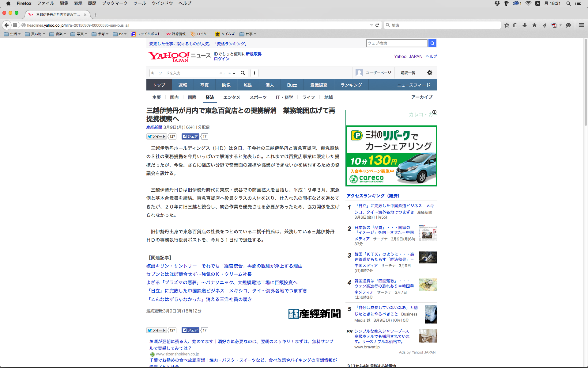Open a new browser tab with plus

[x=95, y=15]
